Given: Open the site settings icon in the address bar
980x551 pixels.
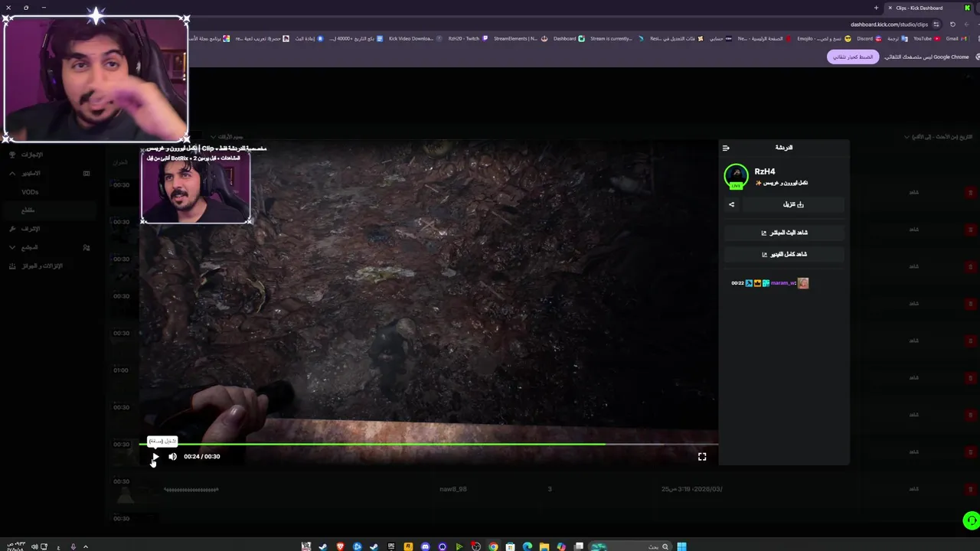Looking at the screenshot, I should coord(936,24).
